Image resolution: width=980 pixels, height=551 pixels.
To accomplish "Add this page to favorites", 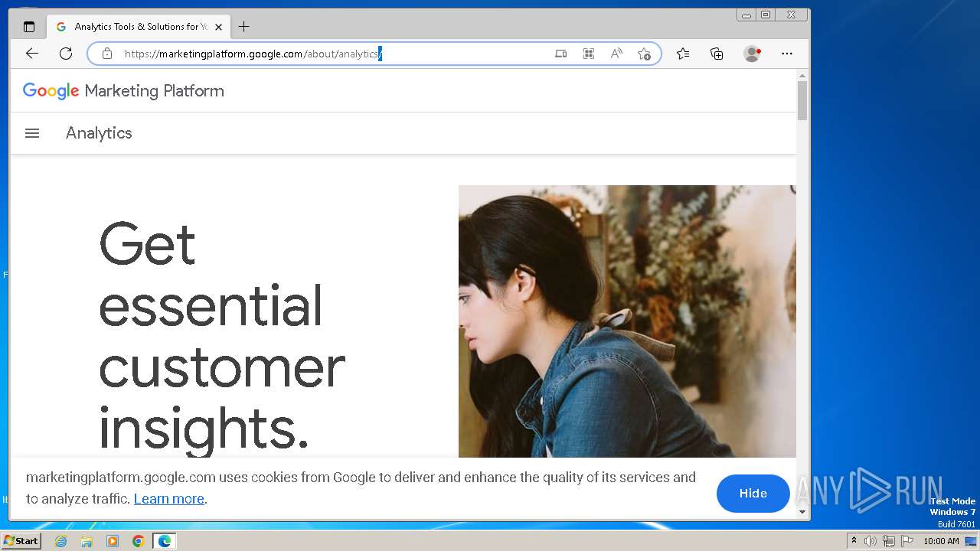I will (x=644, y=54).
